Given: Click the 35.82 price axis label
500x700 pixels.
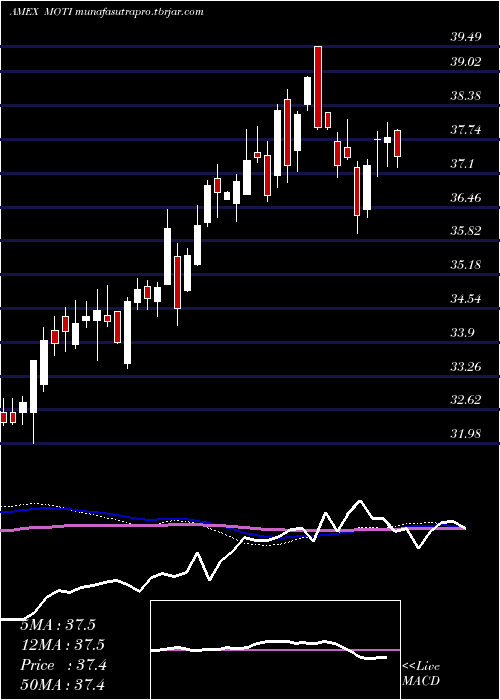Looking at the screenshot, I should coord(466,232).
